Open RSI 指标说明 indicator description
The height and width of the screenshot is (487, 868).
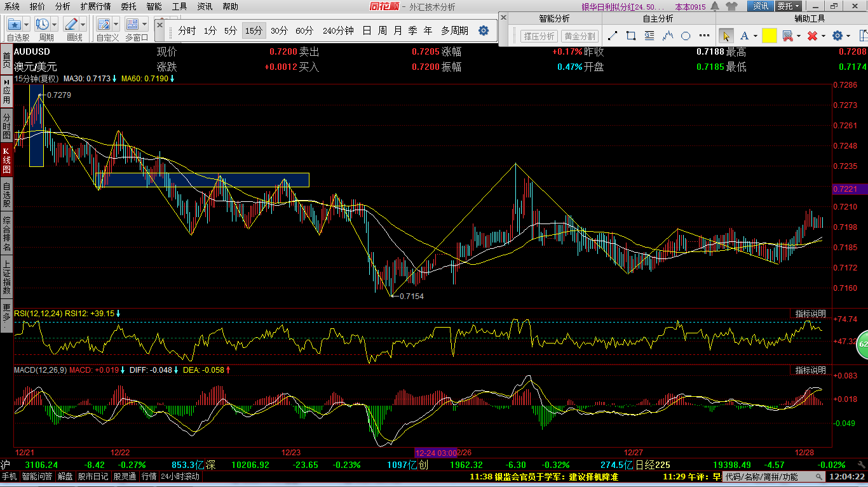pyautogui.click(x=811, y=314)
